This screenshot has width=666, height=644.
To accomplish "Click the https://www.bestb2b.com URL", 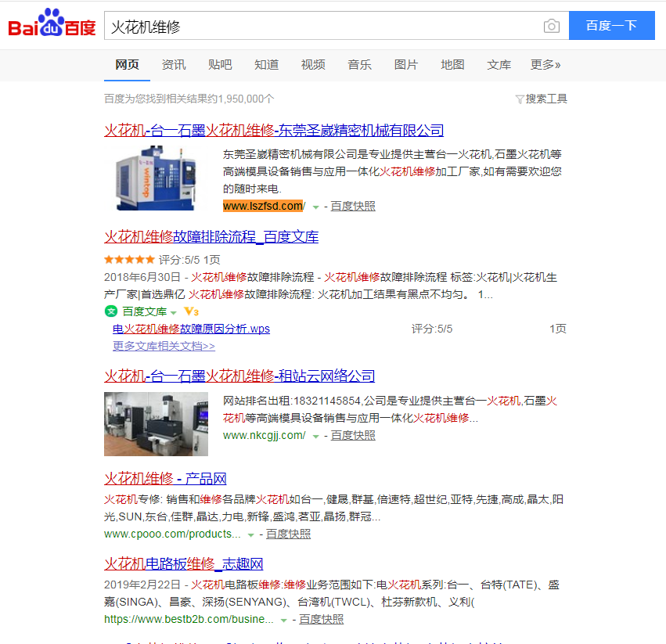I will (189, 620).
